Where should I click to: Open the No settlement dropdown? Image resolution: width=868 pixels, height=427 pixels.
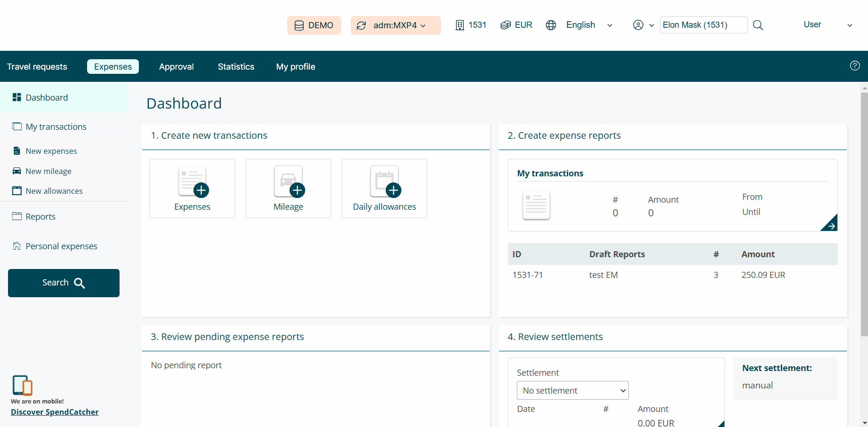tap(572, 390)
